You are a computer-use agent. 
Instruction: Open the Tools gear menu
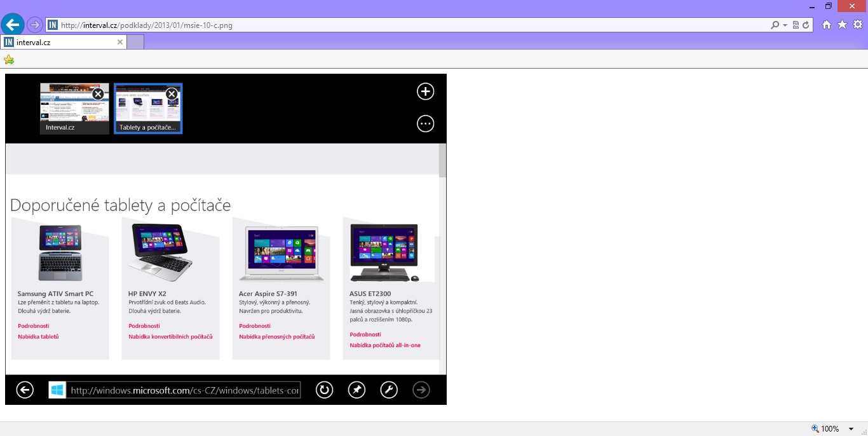tap(857, 25)
